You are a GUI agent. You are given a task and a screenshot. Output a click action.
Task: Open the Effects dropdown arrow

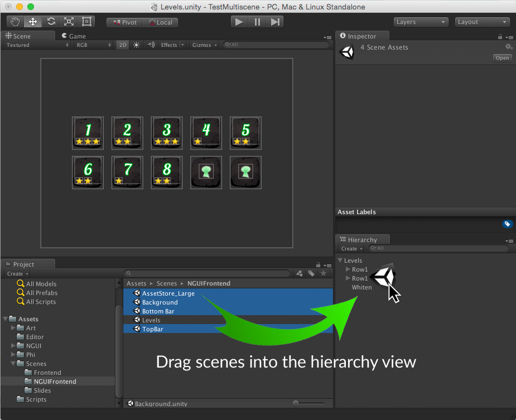point(182,45)
